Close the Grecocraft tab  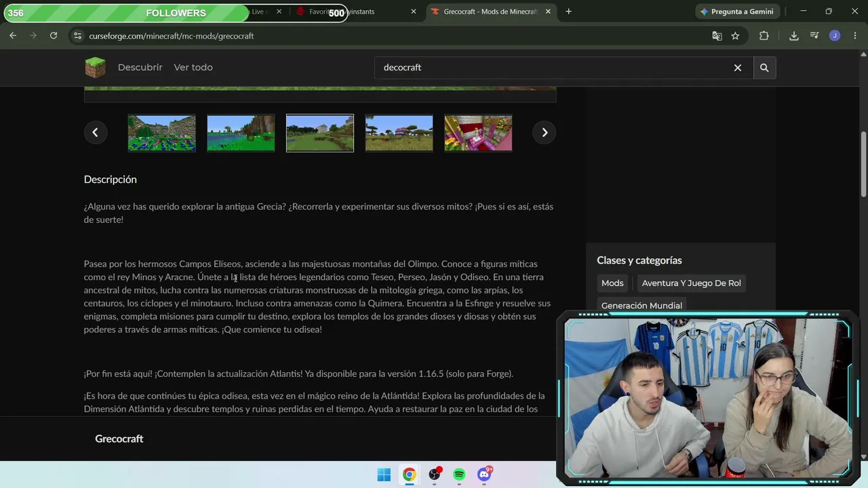pyautogui.click(x=548, y=12)
